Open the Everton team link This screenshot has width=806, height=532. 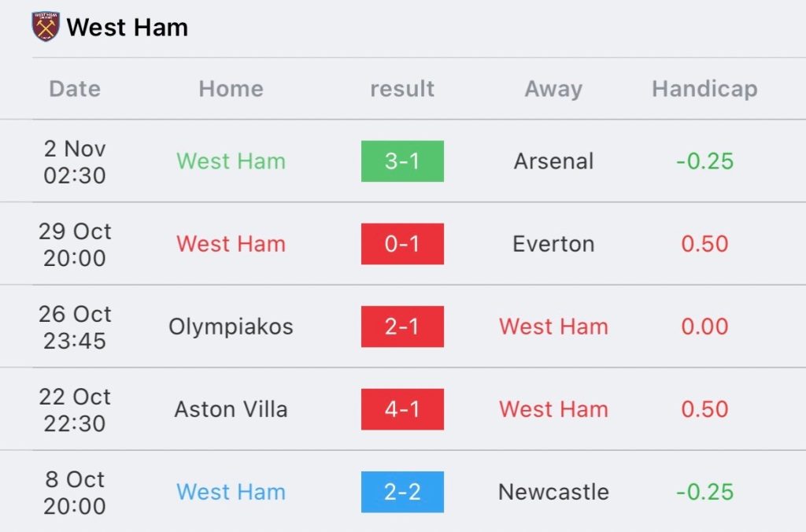coord(553,244)
